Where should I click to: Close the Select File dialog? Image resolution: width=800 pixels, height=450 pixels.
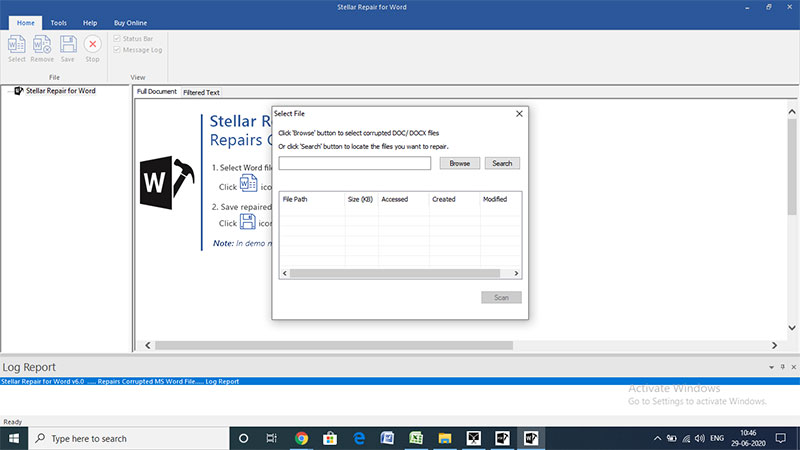[x=519, y=113]
